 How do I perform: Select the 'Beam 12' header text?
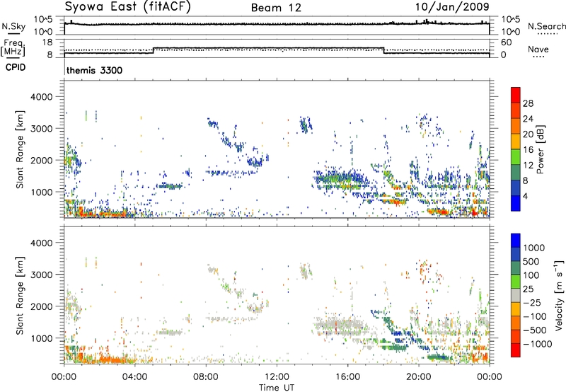coord(276,8)
